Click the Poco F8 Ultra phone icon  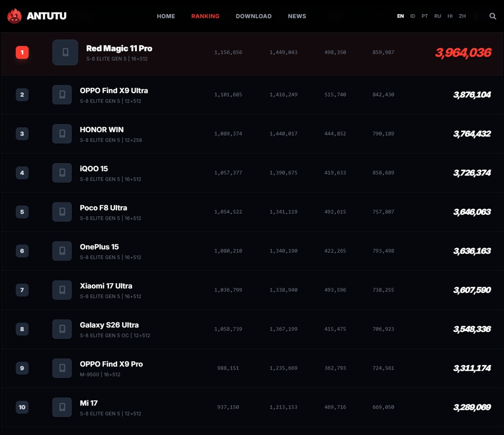click(x=62, y=212)
